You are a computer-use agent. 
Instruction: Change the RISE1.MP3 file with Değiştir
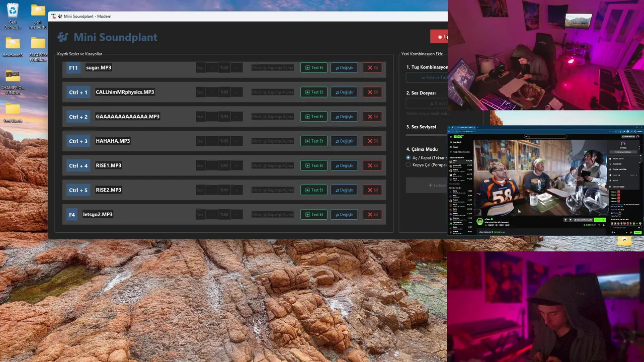tap(344, 165)
